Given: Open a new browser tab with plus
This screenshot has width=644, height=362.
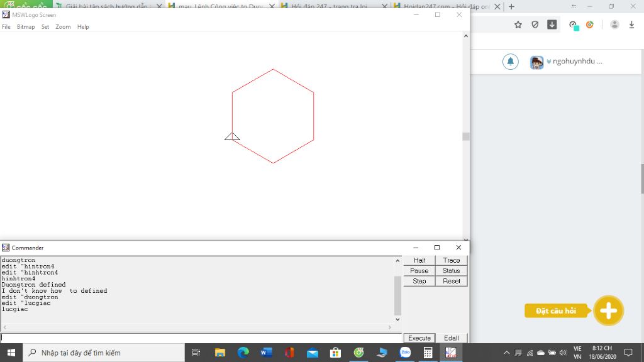Looking at the screenshot, I should [x=511, y=6].
